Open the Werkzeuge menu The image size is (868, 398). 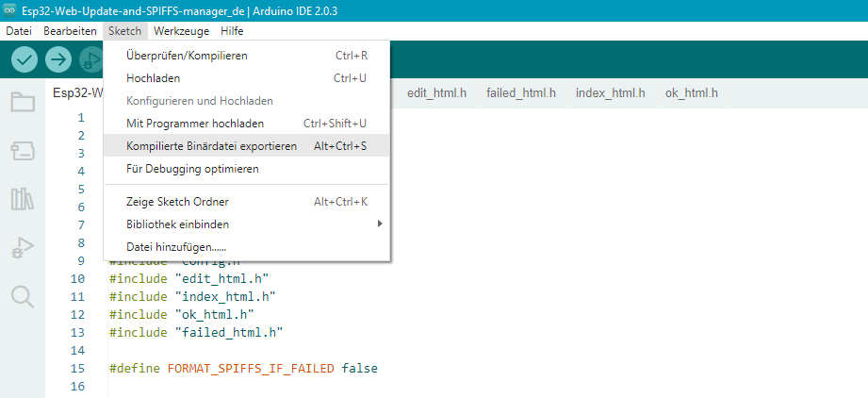tap(182, 31)
